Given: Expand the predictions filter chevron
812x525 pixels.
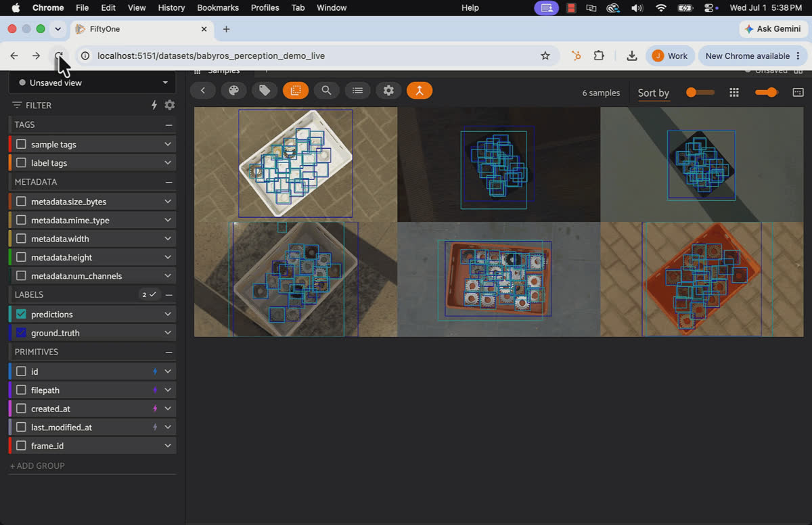Looking at the screenshot, I should pos(168,315).
